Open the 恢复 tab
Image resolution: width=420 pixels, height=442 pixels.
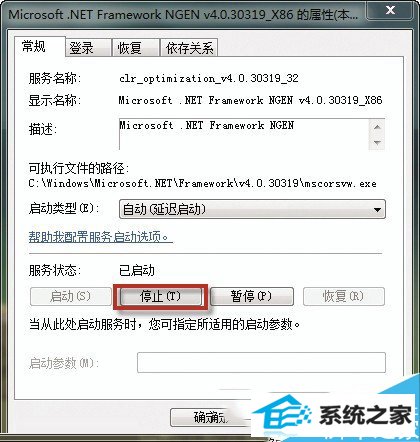click(x=135, y=48)
